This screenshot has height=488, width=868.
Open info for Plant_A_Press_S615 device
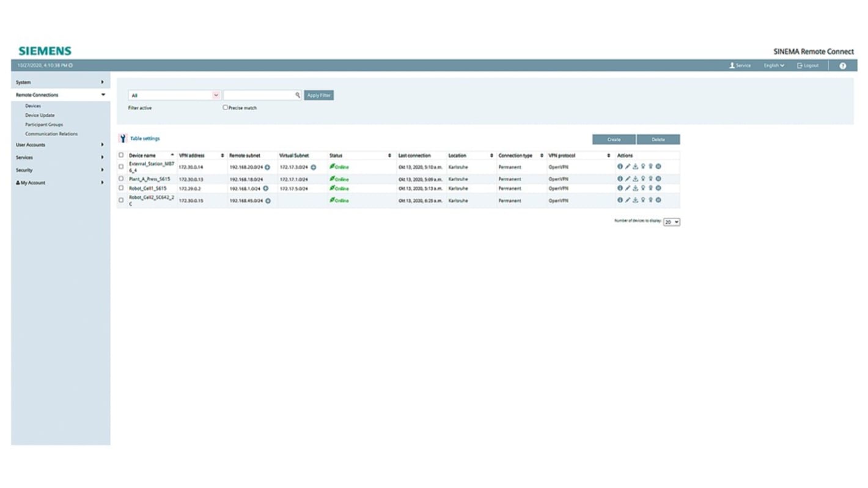click(x=620, y=179)
